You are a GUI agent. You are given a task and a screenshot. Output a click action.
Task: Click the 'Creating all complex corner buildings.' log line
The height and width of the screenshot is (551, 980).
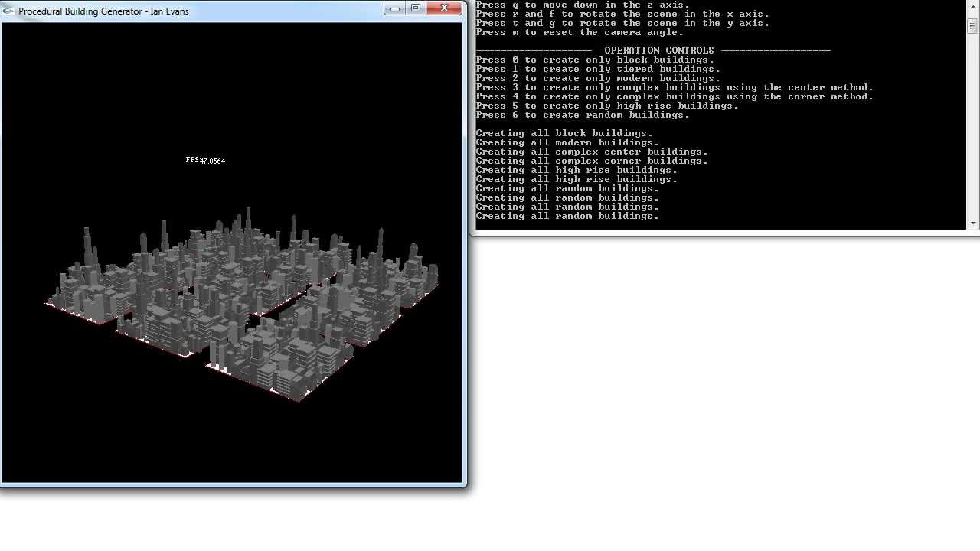point(592,161)
